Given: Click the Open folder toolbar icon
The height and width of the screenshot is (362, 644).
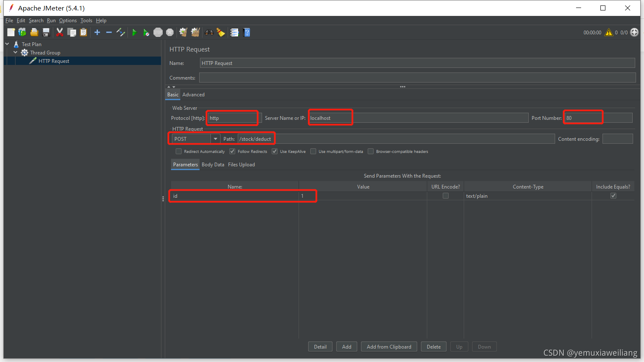Looking at the screenshot, I should 34,32.
